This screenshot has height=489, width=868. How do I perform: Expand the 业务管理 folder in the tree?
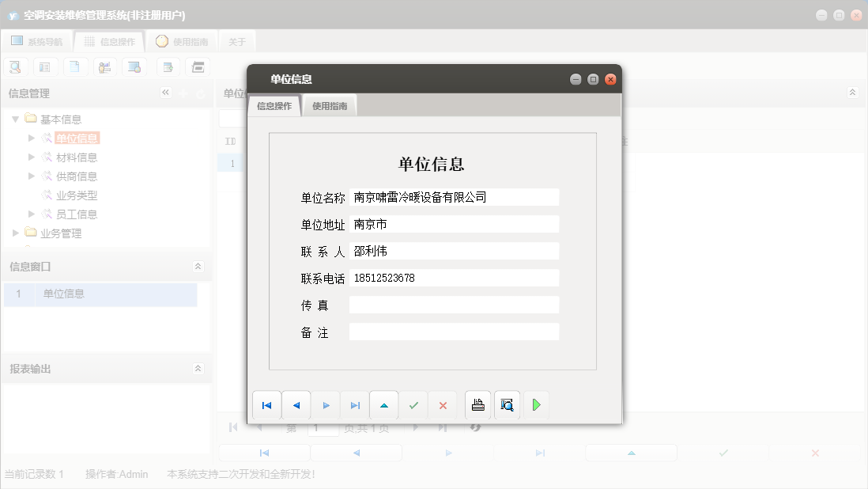click(x=15, y=233)
